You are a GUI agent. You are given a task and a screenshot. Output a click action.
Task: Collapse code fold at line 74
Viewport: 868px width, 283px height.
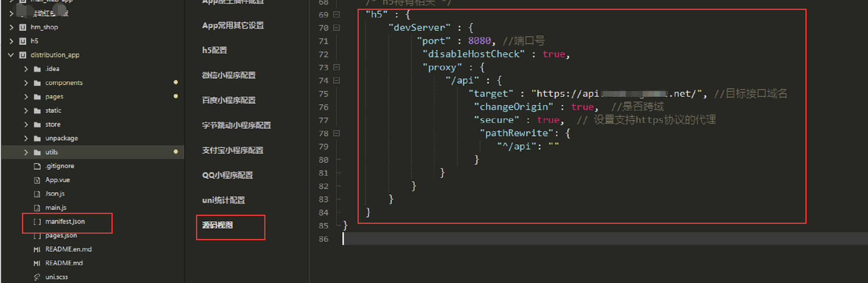[x=336, y=80]
